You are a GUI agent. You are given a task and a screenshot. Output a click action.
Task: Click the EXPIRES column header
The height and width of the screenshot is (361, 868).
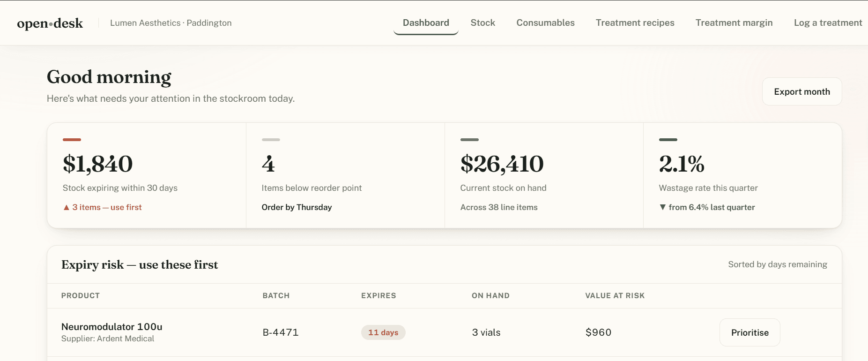pos(378,296)
